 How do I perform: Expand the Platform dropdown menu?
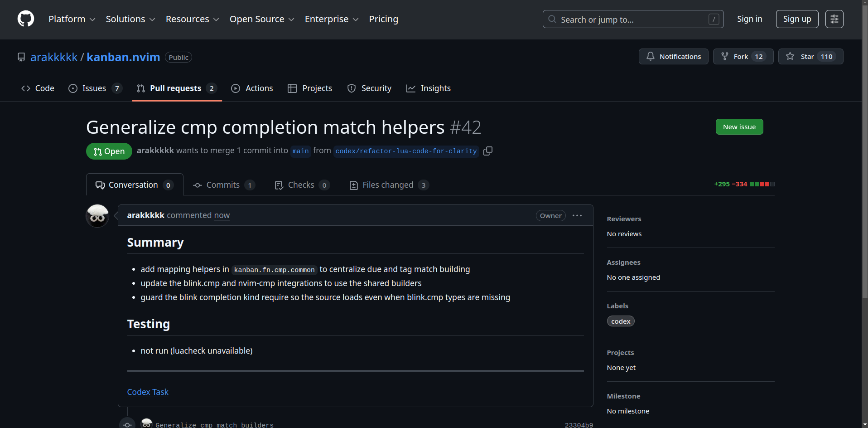(x=72, y=19)
